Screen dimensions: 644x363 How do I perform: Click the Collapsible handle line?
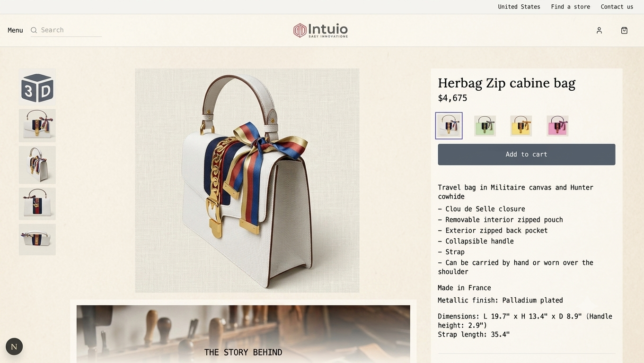pyautogui.click(x=476, y=241)
